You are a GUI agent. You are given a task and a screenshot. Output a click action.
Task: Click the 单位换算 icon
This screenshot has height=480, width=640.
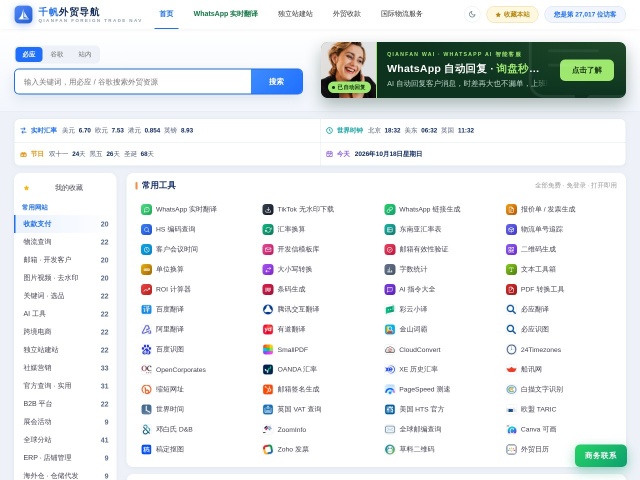[x=146, y=269]
